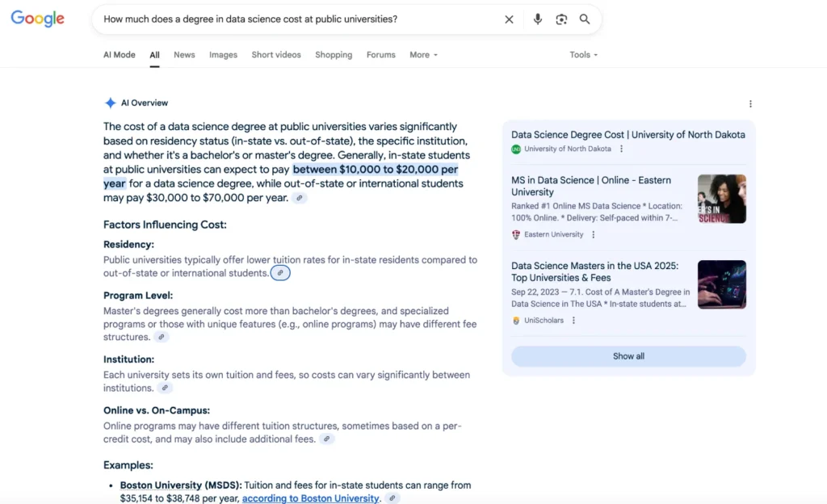Switch to the AI Mode tab
827x504 pixels.
[x=120, y=55]
